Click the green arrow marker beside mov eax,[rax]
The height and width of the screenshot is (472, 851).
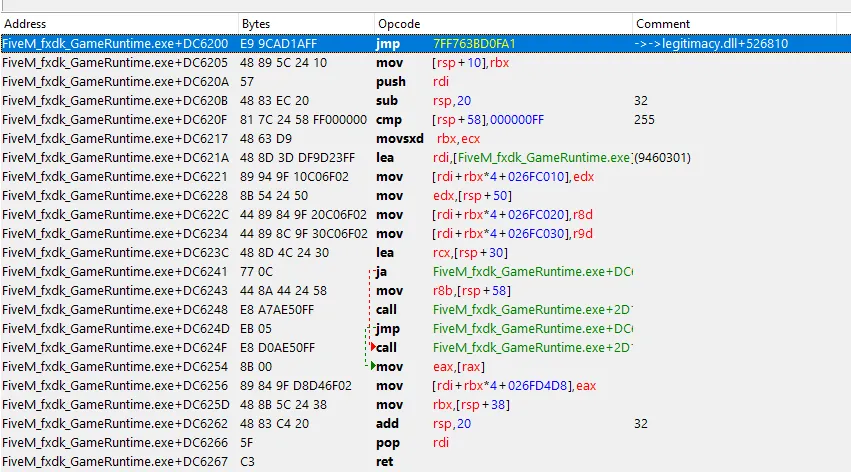tap(373, 366)
